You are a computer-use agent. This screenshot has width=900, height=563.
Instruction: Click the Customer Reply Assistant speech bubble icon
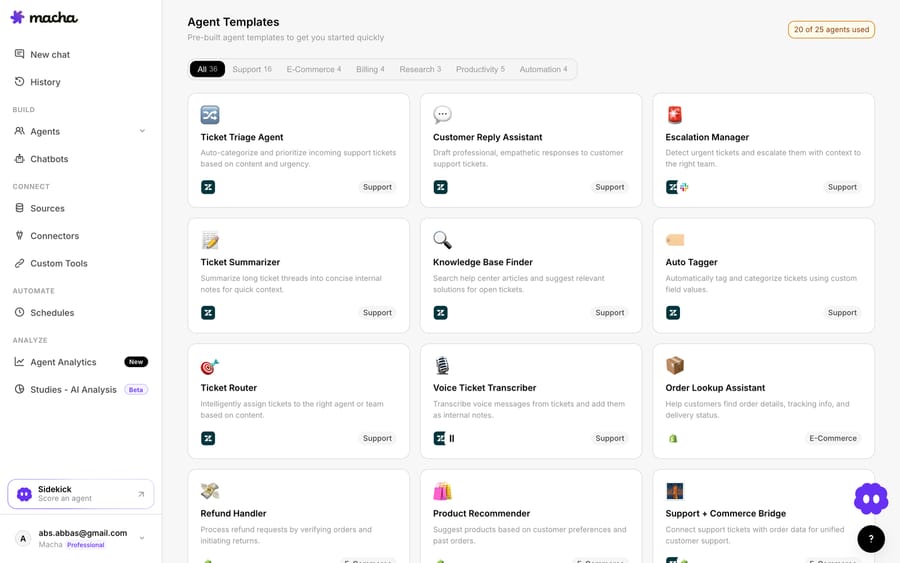coord(443,115)
